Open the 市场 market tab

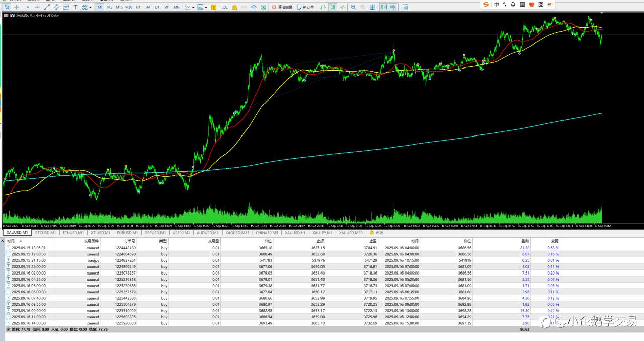(x=377, y=233)
